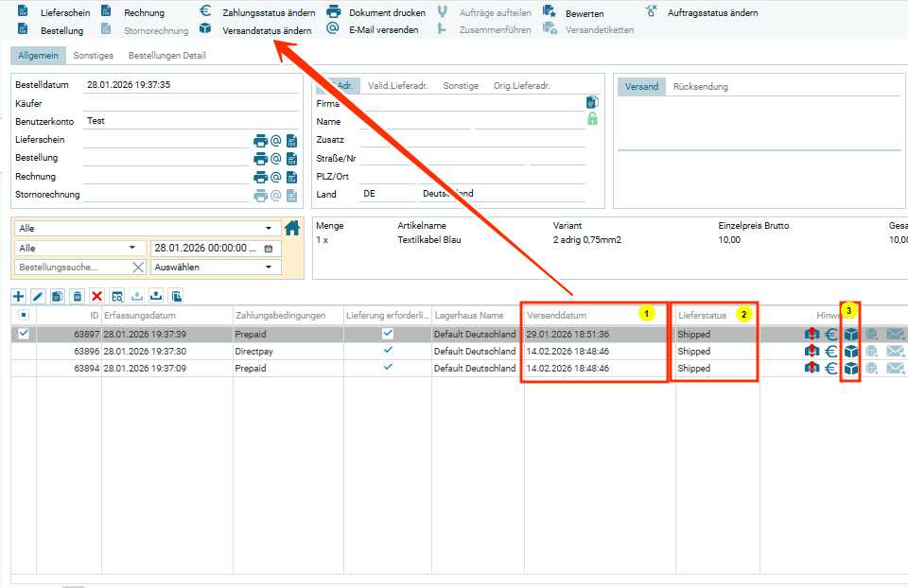Open the top wide 'Alle' filter dropdown

[x=148, y=228]
